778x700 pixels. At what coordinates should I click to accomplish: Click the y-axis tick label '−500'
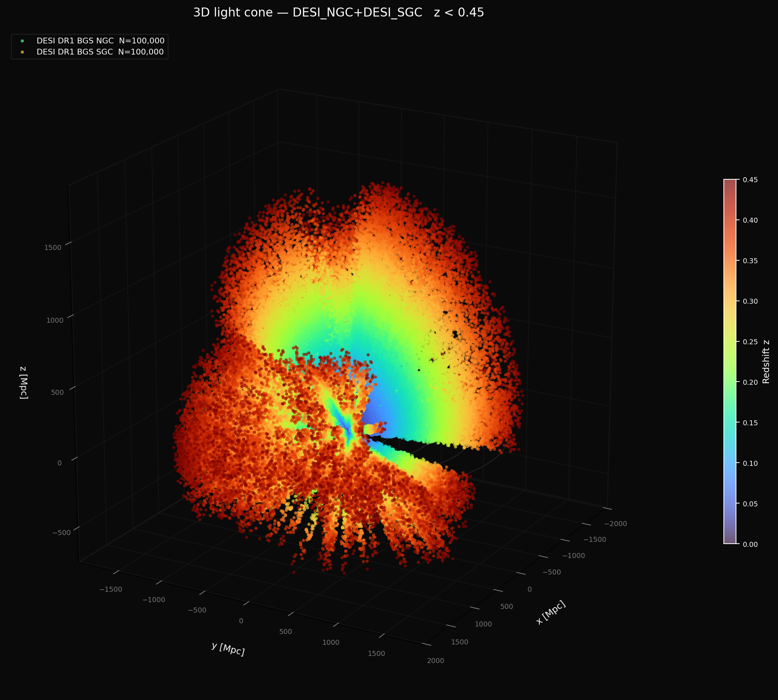197,610
